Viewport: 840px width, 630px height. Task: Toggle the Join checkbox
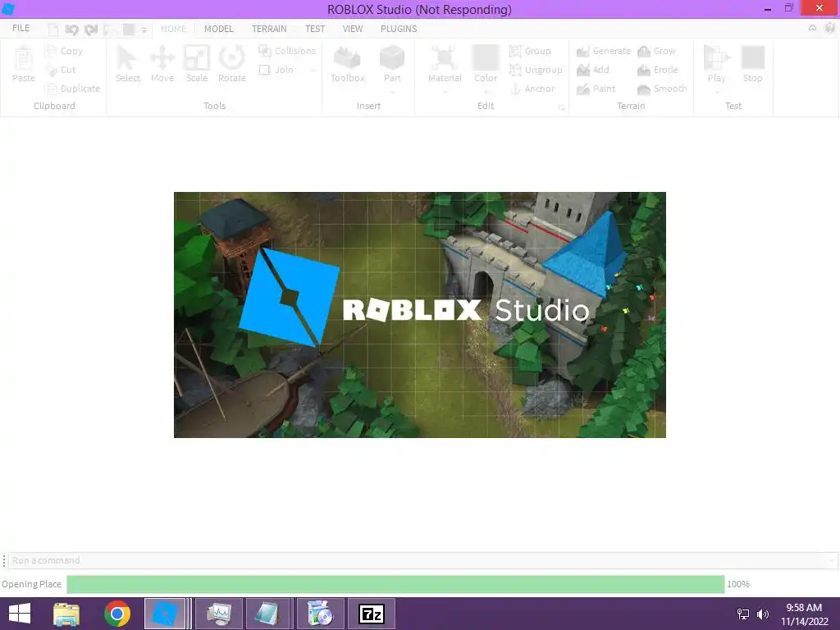pos(264,70)
